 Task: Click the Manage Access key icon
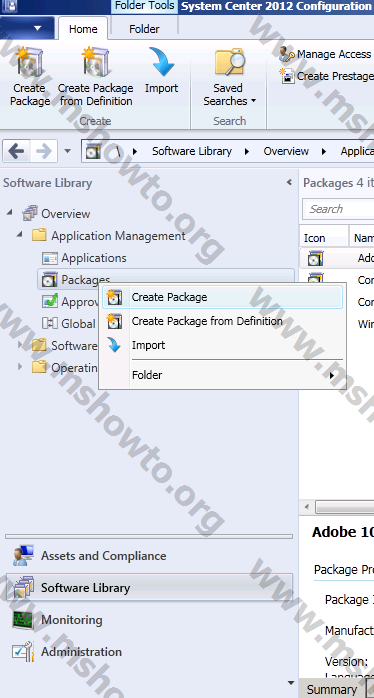287,54
